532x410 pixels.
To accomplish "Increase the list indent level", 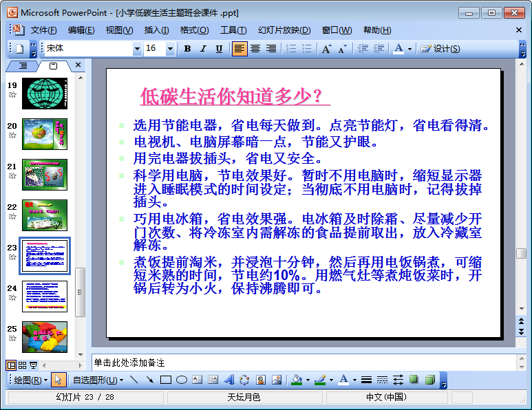I will (x=379, y=49).
